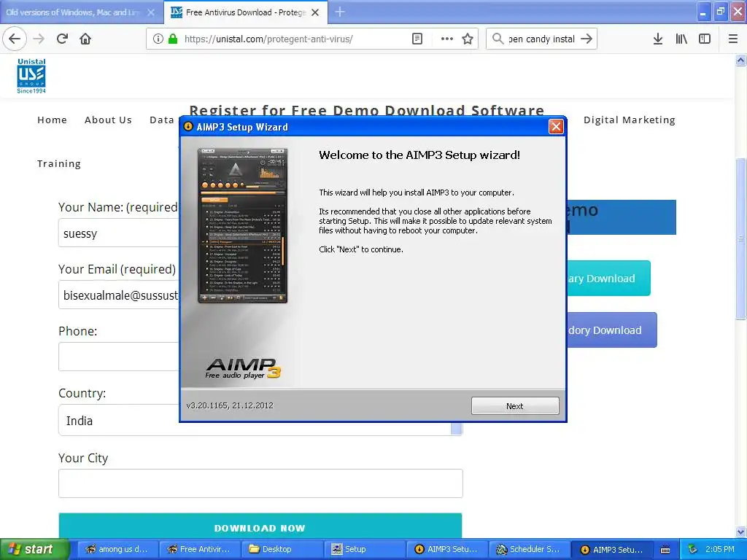Click the system tray icon near clock

click(x=692, y=549)
